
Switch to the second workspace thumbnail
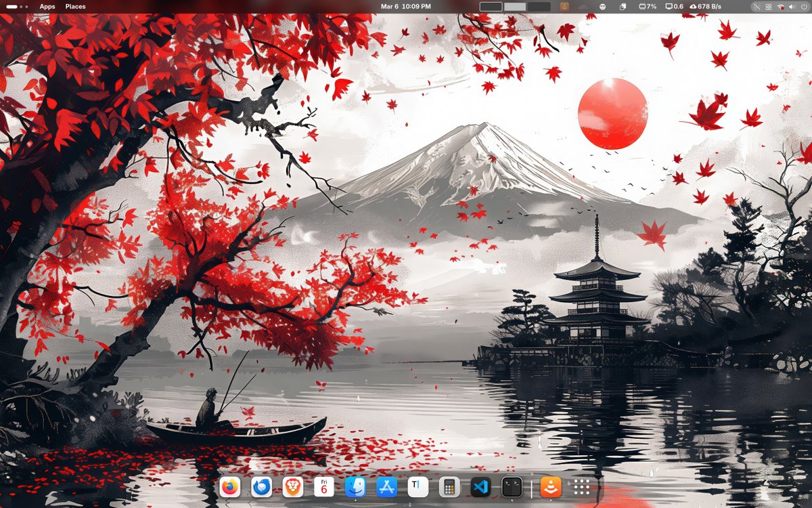(515, 6)
